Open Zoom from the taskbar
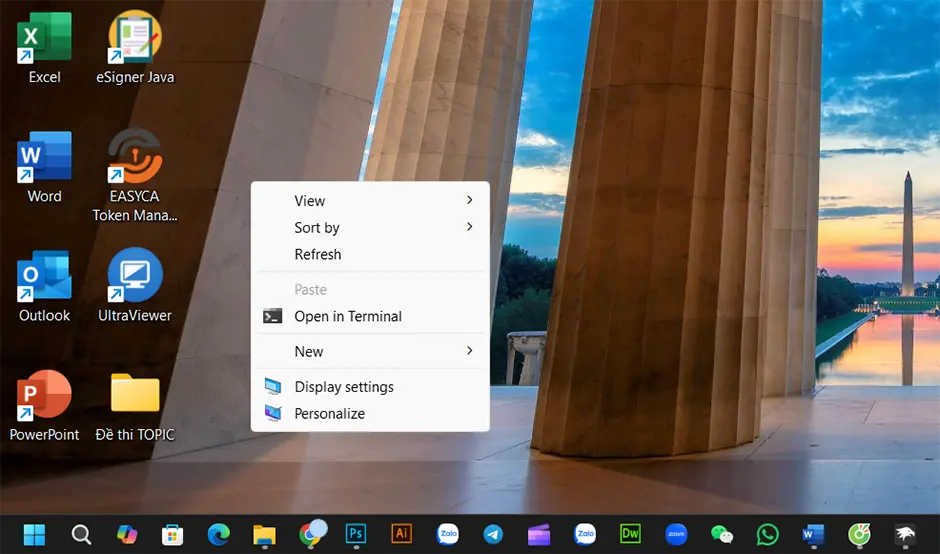This screenshot has width=940, height=554. [676, 534]
